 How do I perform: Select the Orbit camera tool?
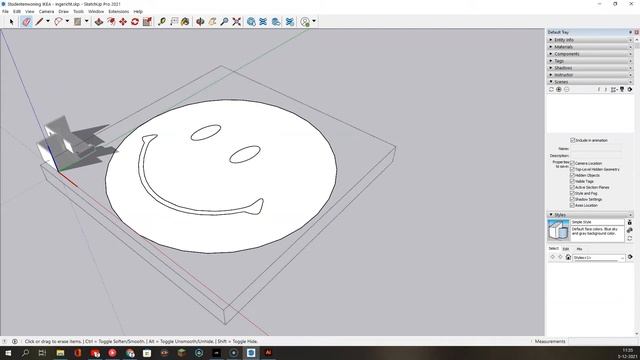point(200,22)
